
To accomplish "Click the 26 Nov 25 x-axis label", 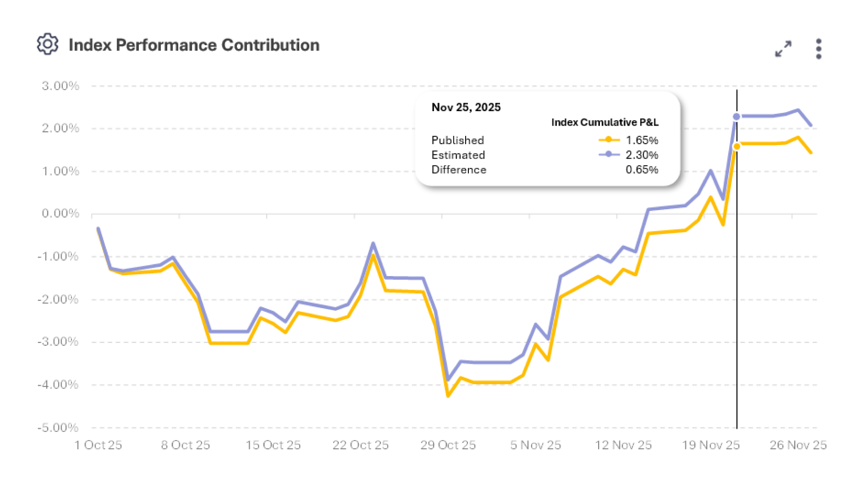I will (798, 445).
